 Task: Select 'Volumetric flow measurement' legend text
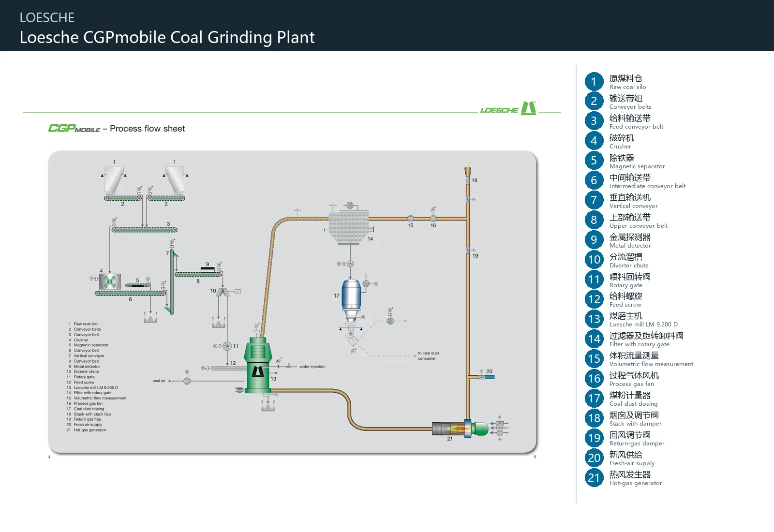[651, 364]
